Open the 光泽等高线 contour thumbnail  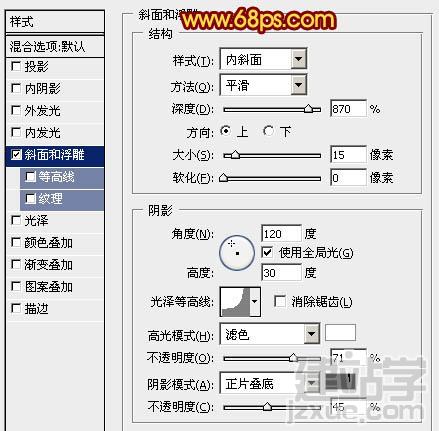[x=236, y=302]
